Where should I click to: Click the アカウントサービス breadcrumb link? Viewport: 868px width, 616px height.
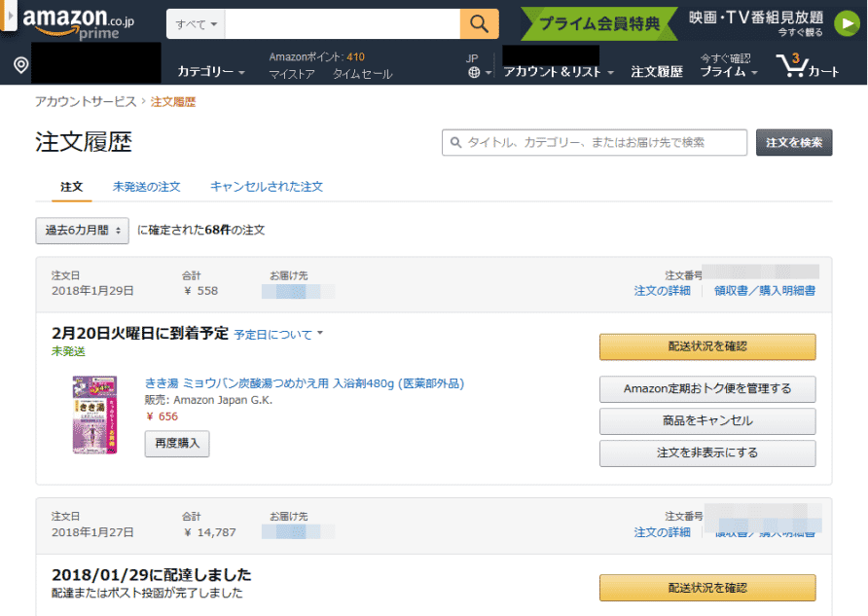click(x=86, y=102)
